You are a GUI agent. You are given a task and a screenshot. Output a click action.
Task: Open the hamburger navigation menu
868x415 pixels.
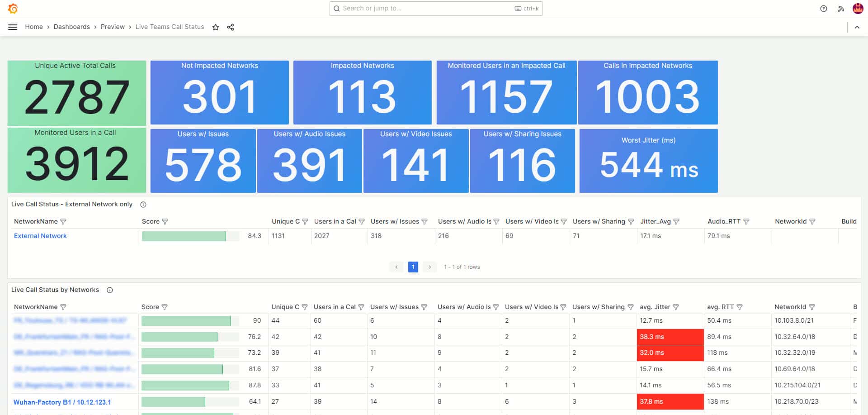coord(13,27)
